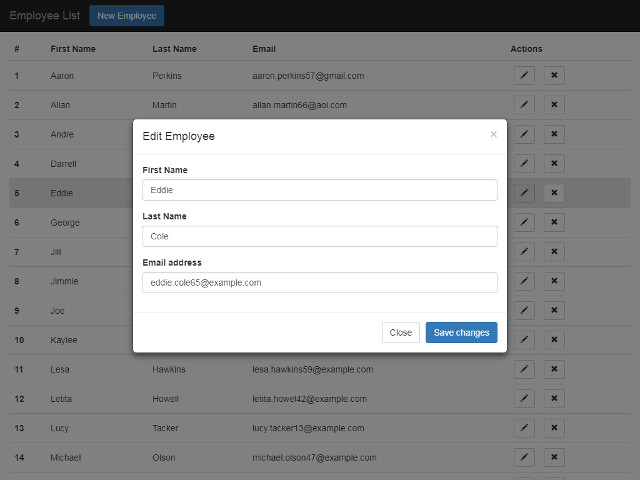
Task: Select the Email address input field
Action: [x=320, y=283]
